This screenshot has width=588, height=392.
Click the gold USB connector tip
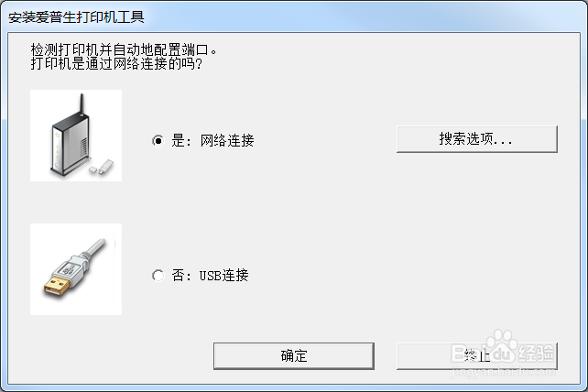(57, 286)
